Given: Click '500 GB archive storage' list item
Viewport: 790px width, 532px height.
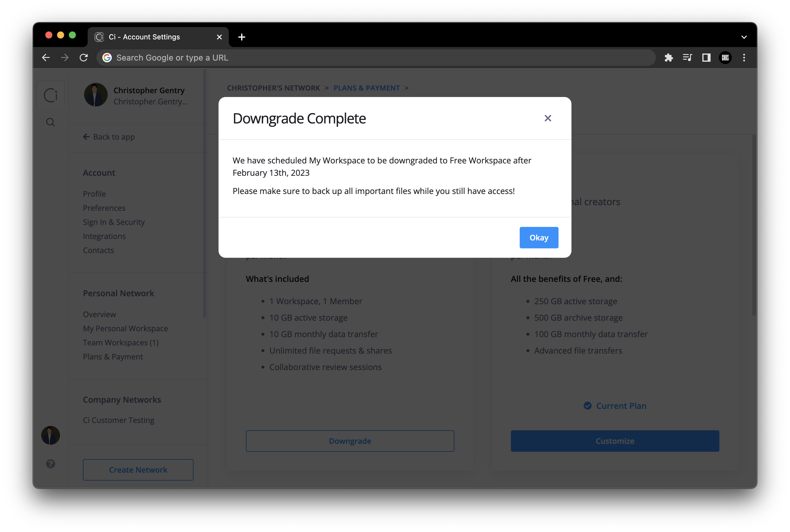Looking at the screenshot, I should 579,317.
